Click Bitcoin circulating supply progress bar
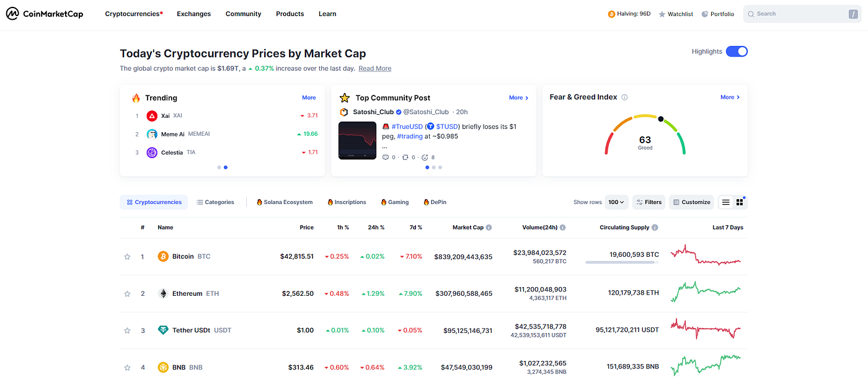 point(622,262)
